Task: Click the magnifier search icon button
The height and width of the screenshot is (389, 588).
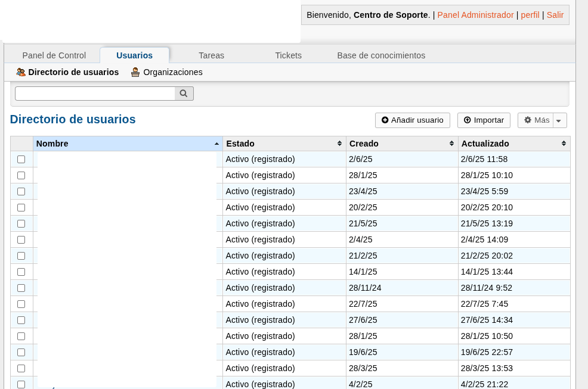Action: (184, 94)
